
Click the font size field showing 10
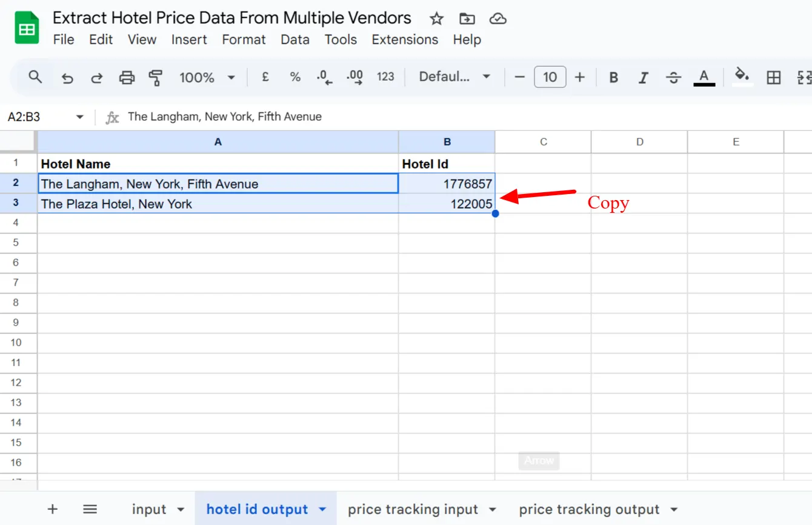coord(550,77)
